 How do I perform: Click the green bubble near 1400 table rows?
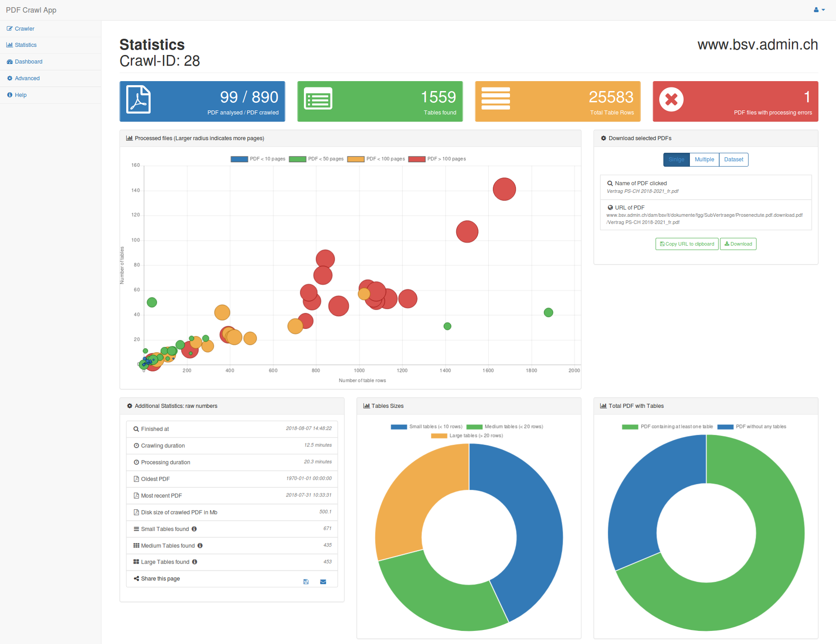(447, 326)
